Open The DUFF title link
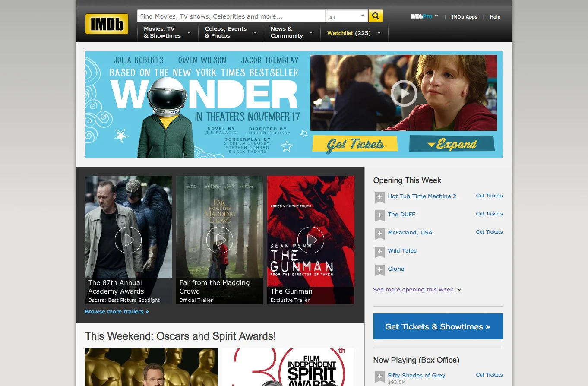Viewport: 588px width, 386px height. [x=401, y=214]
